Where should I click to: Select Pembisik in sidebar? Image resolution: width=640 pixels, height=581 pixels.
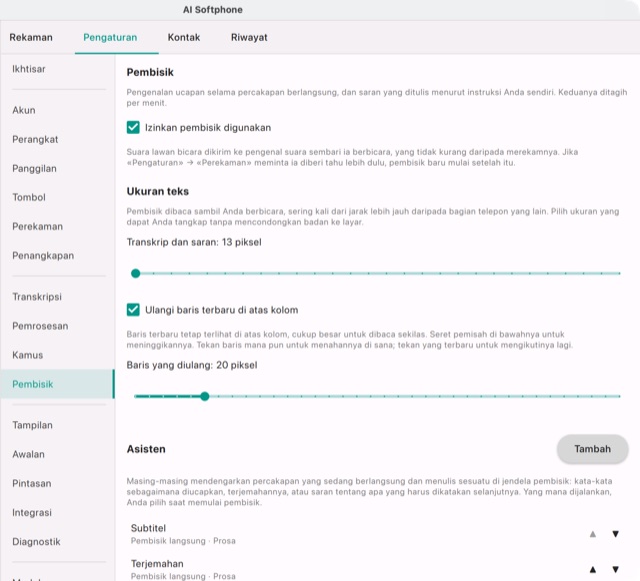click(57, 384)
